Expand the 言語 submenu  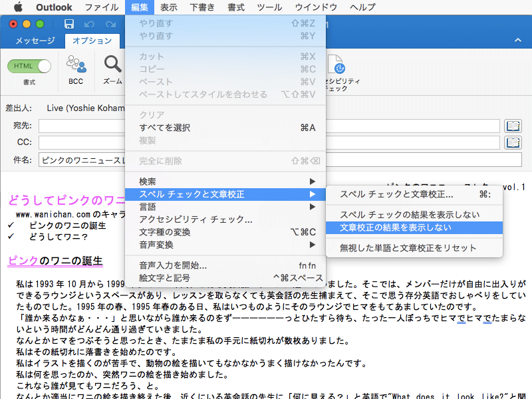click(225, 207)
